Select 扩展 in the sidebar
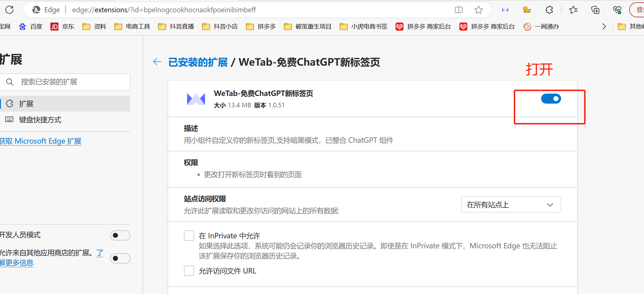644x294 pixels. (x=65, y=104)
